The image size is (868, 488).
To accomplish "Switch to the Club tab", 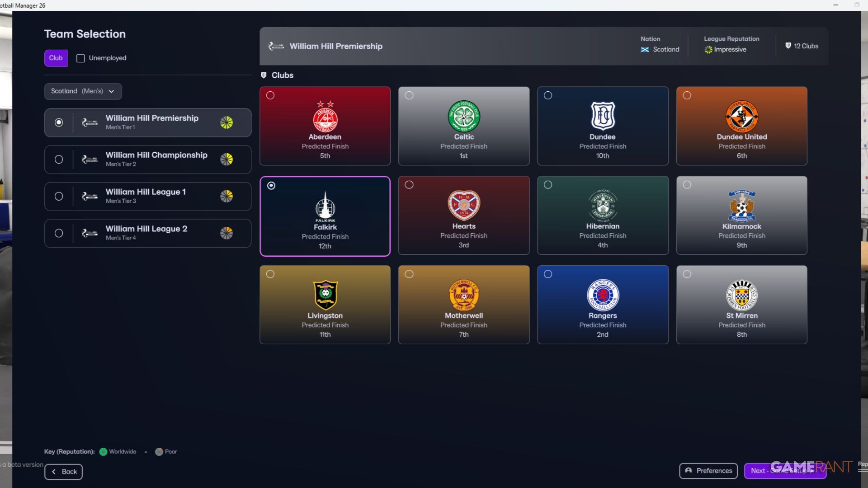I will coord(56,58).
